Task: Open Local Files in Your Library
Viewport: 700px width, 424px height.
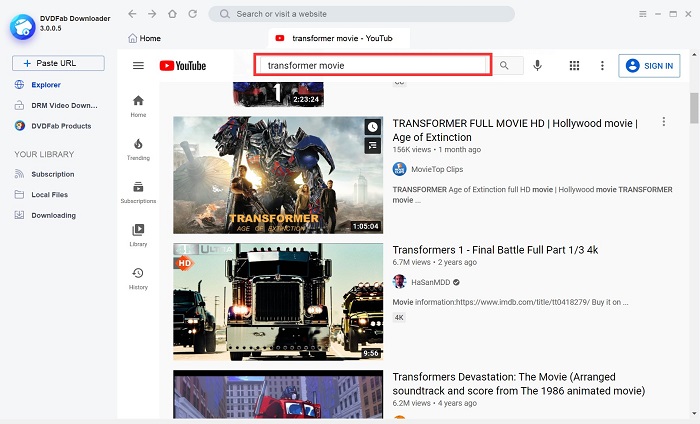Action: click(41, 195)
